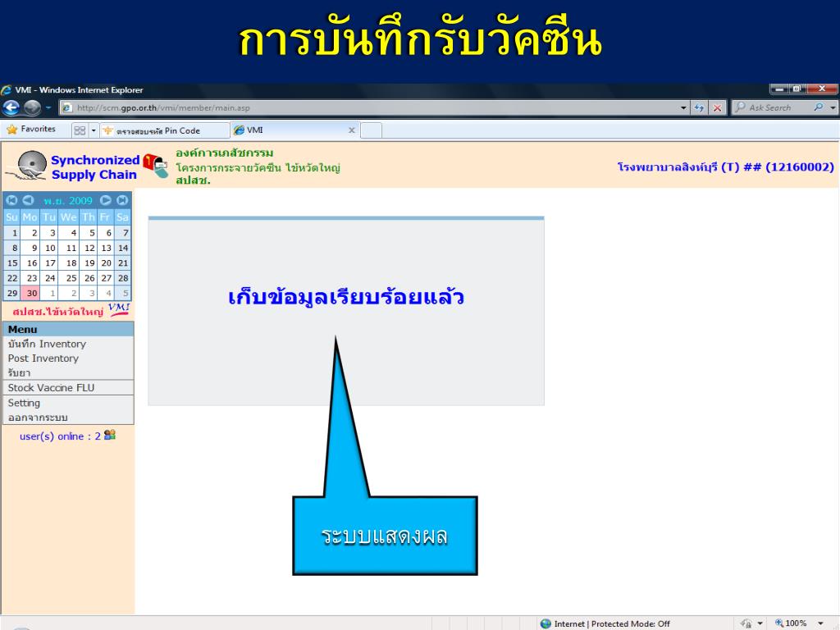This screenshot has height=630, width=840.
Task: Open Stock Vaccine FLU menu item
Action: coord(68,388)
